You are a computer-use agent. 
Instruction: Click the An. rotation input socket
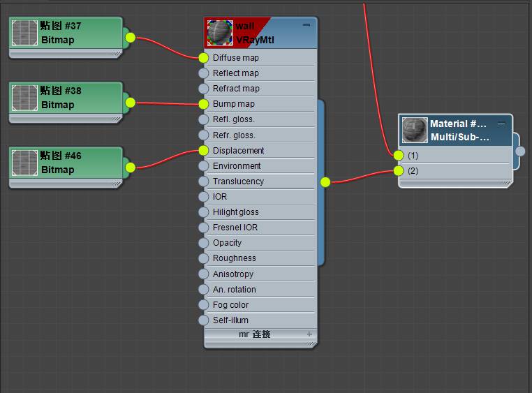click(203, 289)
